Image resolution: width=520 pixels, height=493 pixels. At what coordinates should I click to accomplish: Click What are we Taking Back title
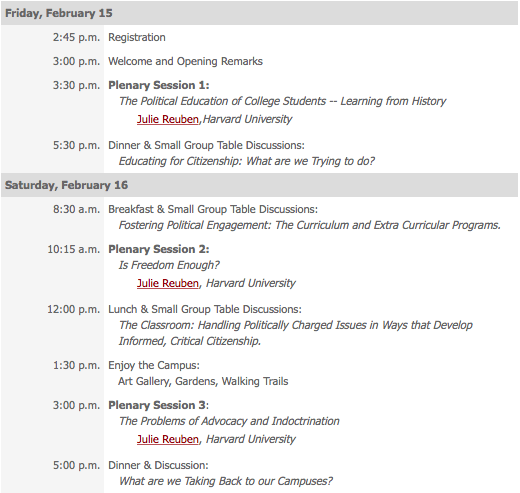226,481
